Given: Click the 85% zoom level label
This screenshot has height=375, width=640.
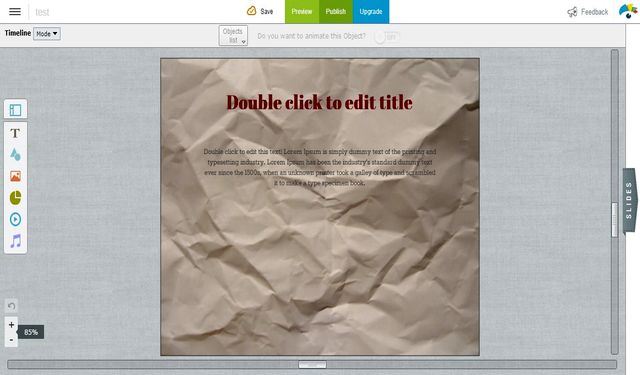Looking at the screenshot, I should click(31, 332).
